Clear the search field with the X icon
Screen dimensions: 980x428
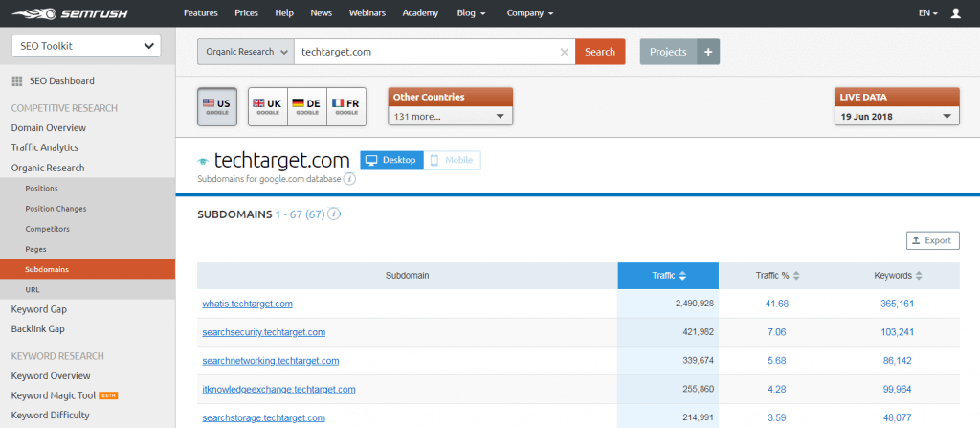[565, 52]
